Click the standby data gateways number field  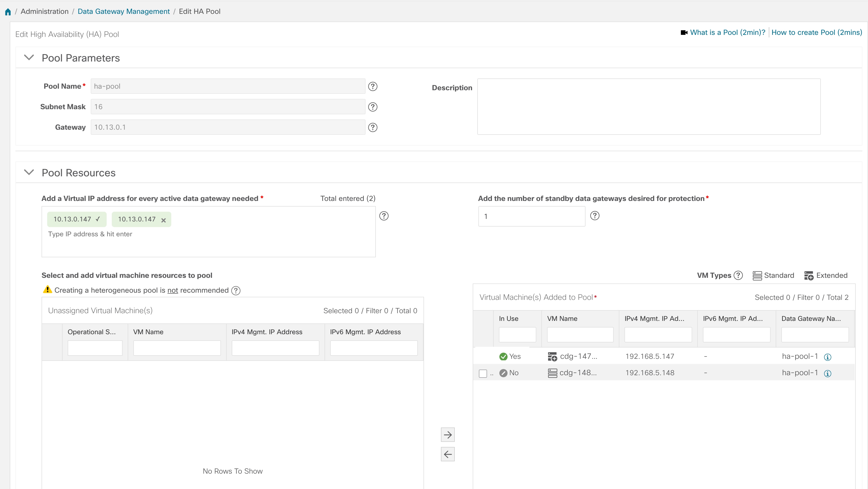click(x=531, y=216)
